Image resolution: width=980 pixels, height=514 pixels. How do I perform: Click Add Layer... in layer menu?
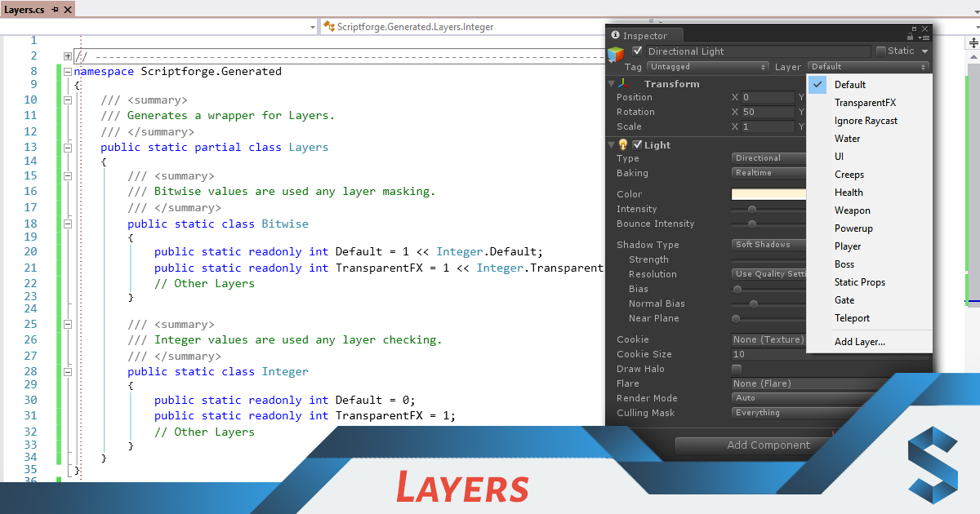pos(869,342)
